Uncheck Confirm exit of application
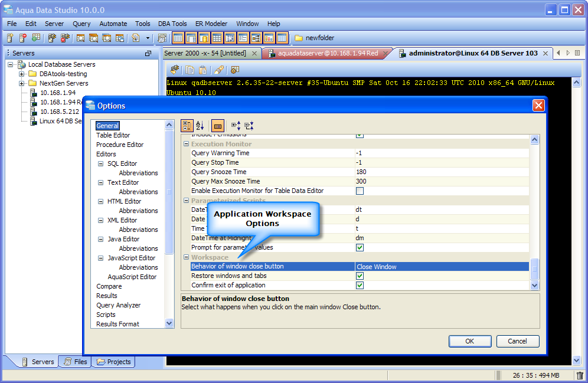The height and width of the screenshot is (383, 588). [x=360, y=286]
